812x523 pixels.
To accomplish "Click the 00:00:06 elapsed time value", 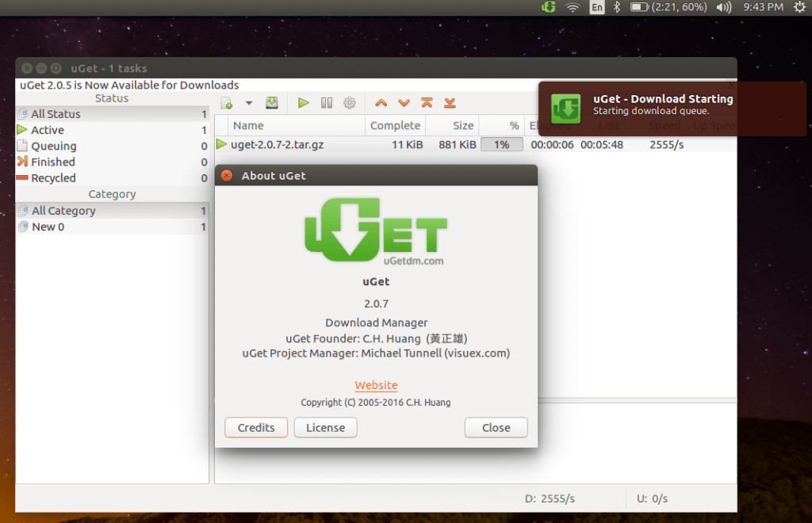I will point(552,145).
